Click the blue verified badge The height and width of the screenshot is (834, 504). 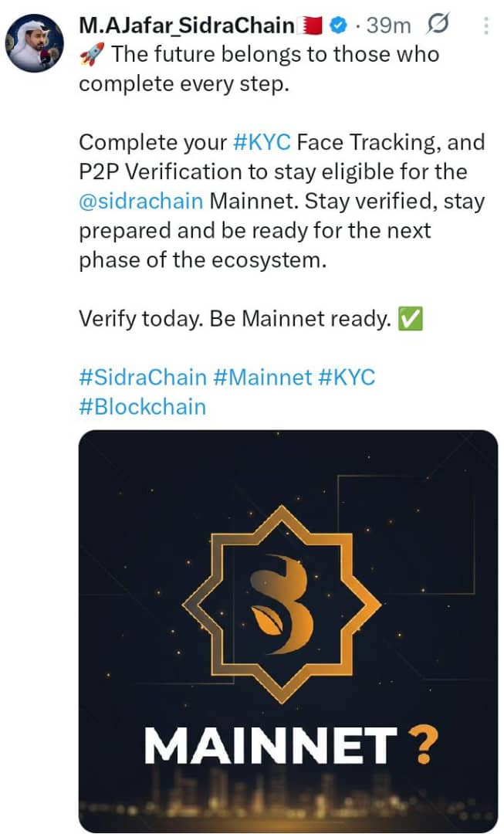click(337, 25)
